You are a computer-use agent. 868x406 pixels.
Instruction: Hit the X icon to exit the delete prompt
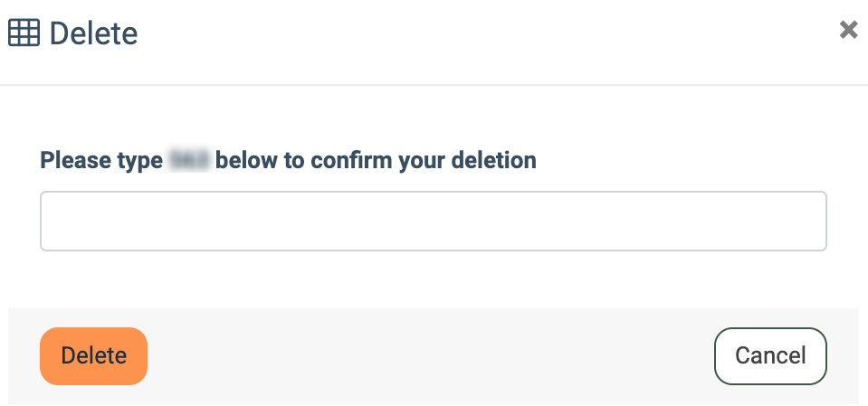point(848,30)
